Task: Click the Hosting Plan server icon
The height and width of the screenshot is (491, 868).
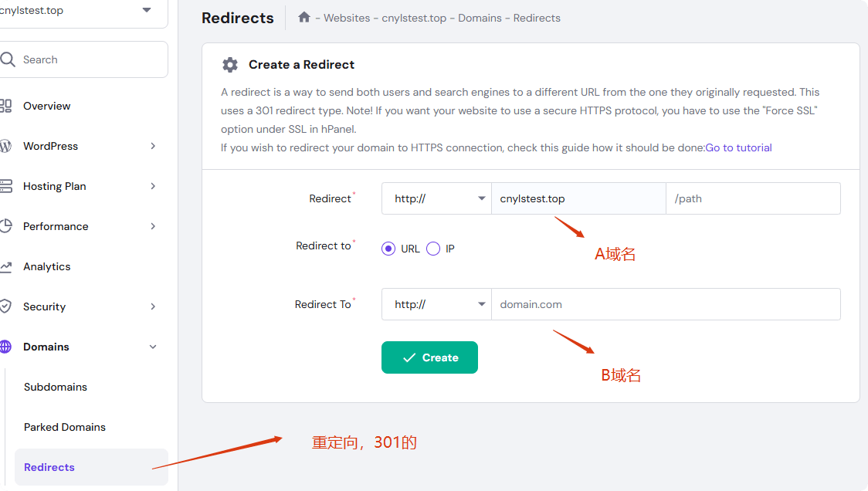Action: [5, 186]
